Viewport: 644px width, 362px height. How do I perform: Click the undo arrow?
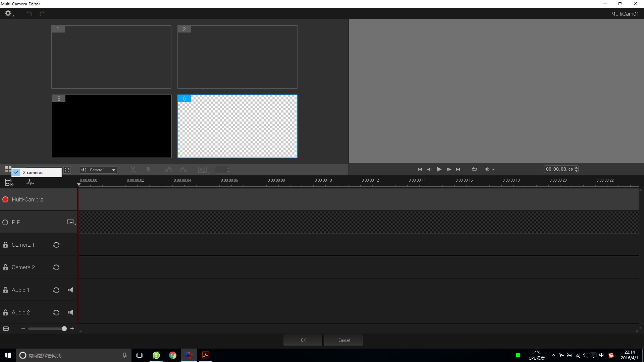coord(30,14)
